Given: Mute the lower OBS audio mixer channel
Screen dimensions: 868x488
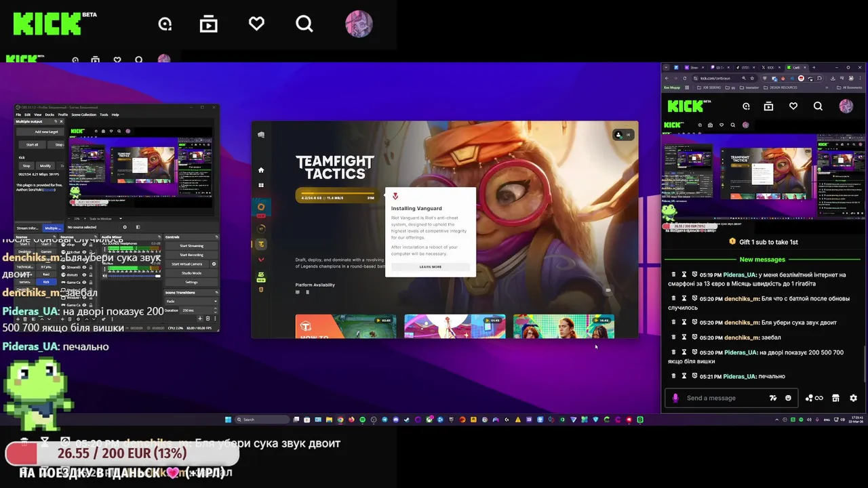Looking at the screenshot, I should point(104,276).
